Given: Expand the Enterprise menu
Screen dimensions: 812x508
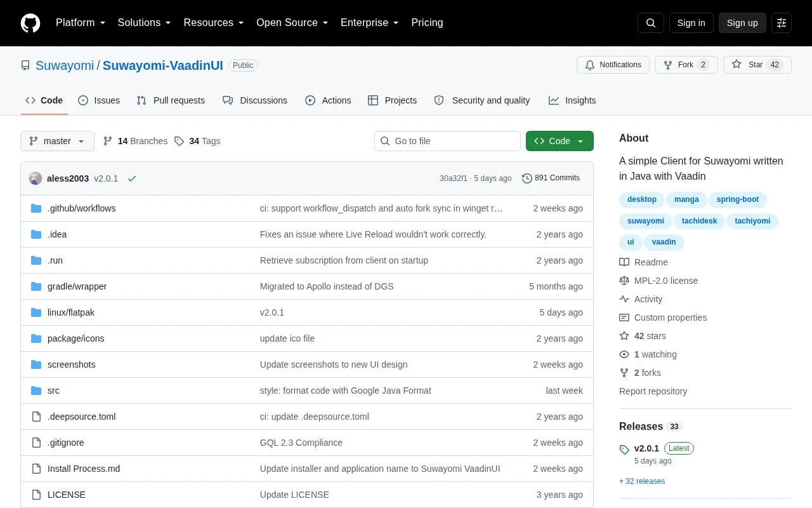Looking at the screenshot, I should click(370, 23).
